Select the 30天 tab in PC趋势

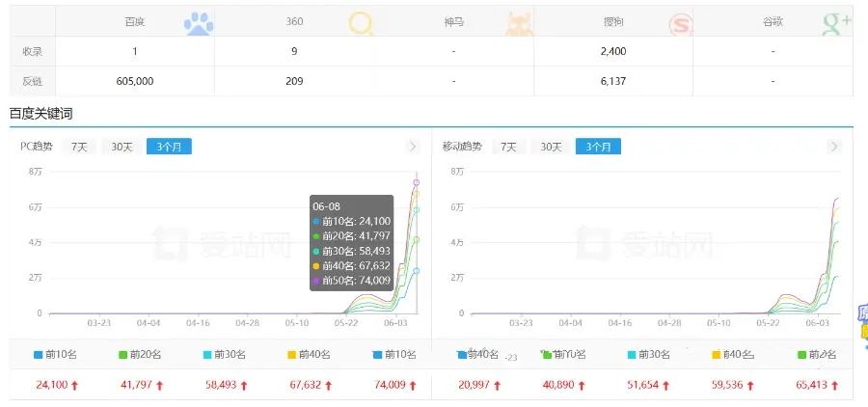tap(122, 147)
